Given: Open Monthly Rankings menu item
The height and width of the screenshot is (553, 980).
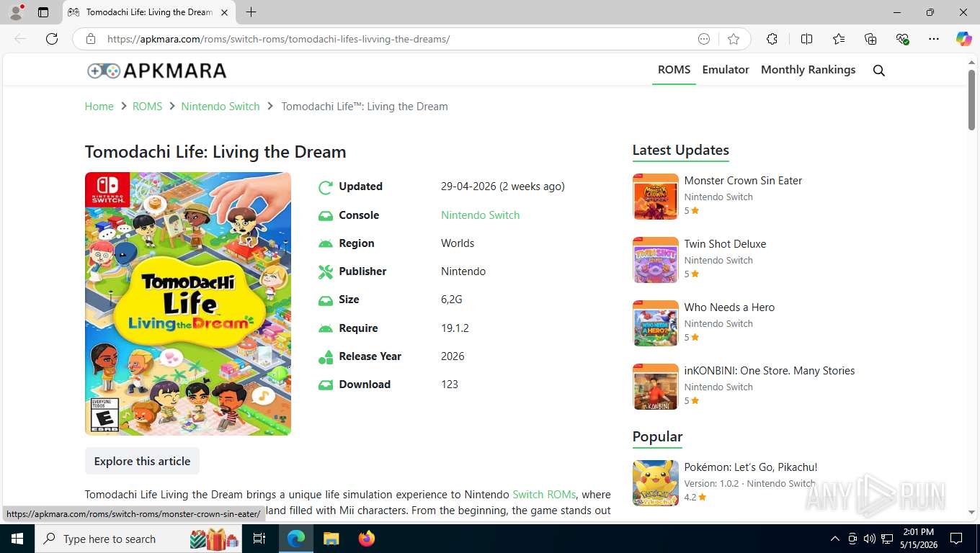Looking at the screenshot, I should [x=808, y=70].
